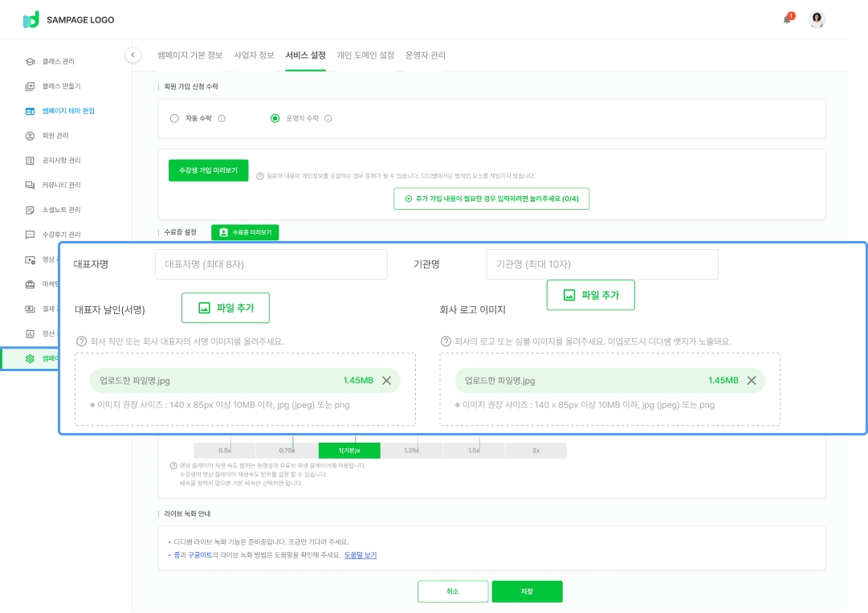Screen dimensions: 868x613
Task: Remove the uploaded signature file with X
Action: 386,381
